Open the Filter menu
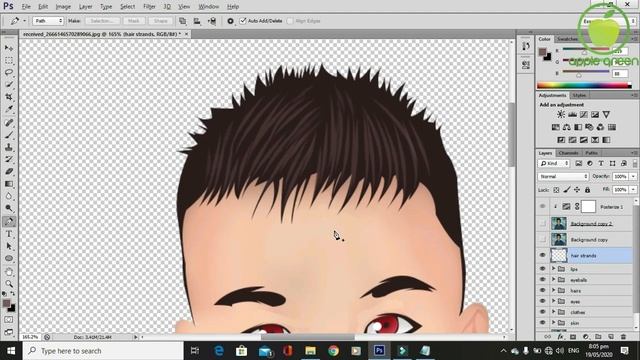 point(149,7)
